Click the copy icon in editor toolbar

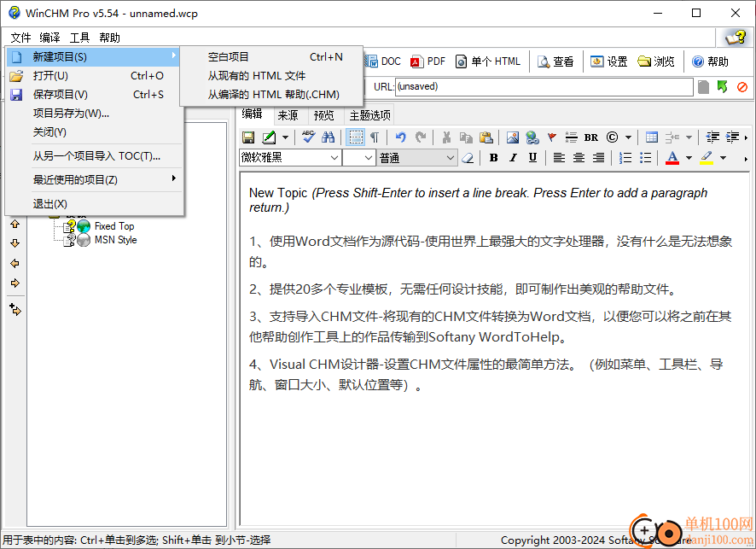466,137
